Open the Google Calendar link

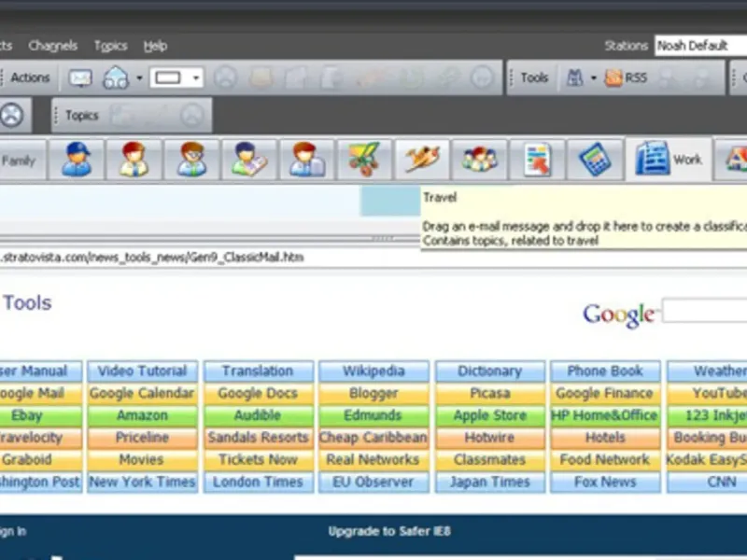[142, 393]
